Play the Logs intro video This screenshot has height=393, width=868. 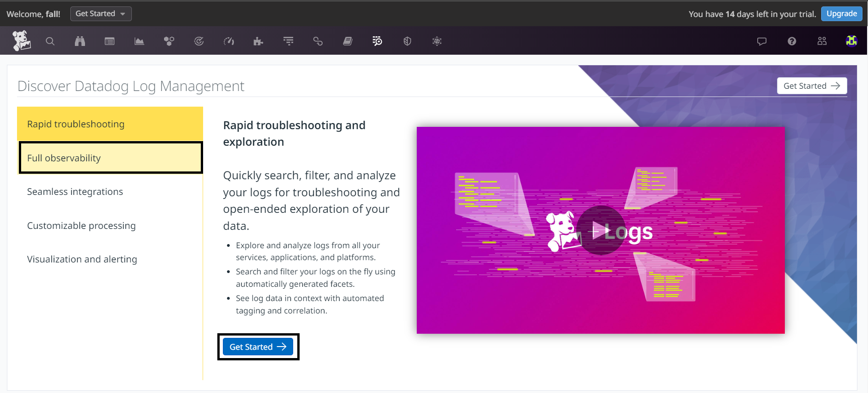point(601,230)
